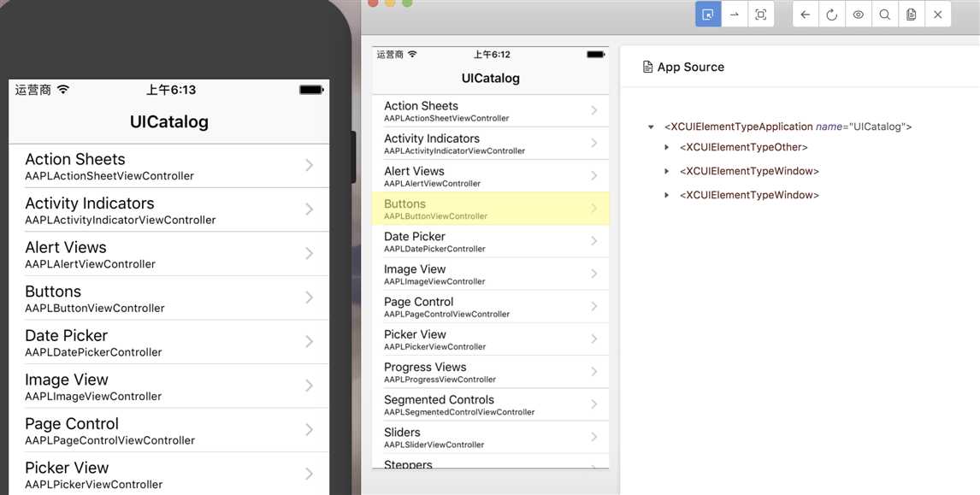The height and width of the screenshot is (495, 980).
Task: Collapse the XCUIElementTypeApplication UICatalog node
Action: 651,127
